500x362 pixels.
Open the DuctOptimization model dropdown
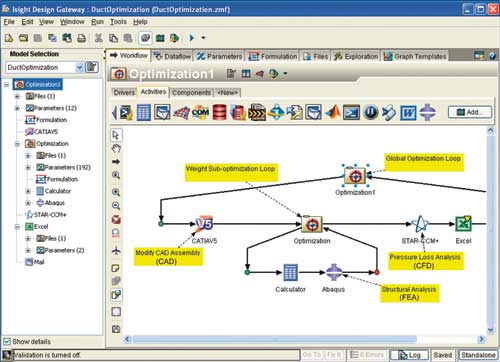click(x=80, y=67)
